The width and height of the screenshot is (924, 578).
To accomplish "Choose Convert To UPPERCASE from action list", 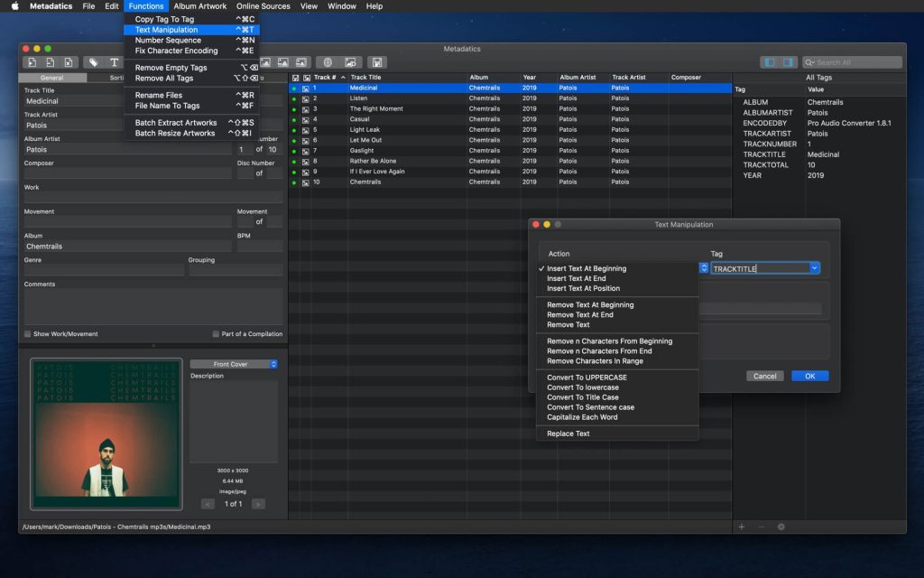I will [587, 378].
